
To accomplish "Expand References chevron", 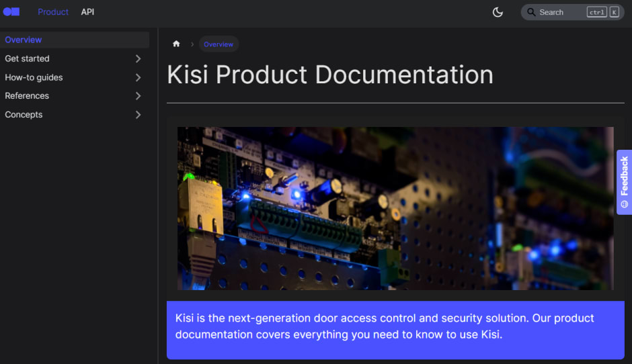I will [x=139, y=96].
